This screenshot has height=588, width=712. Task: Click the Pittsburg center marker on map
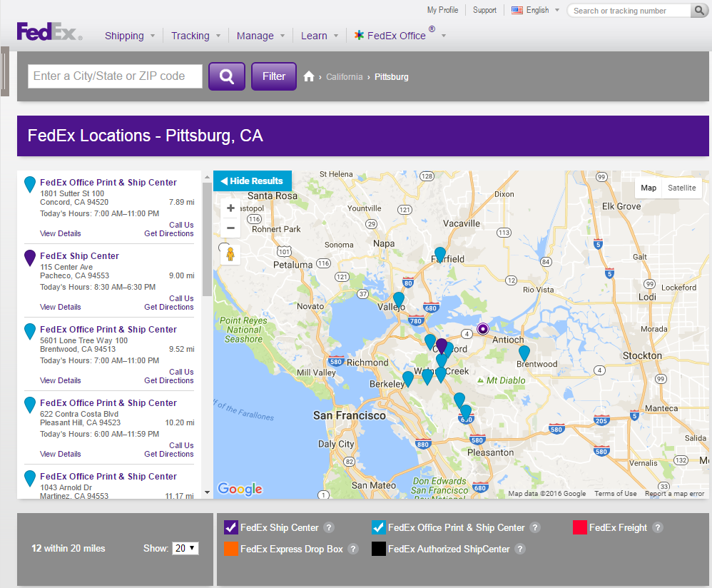[483, 329]
